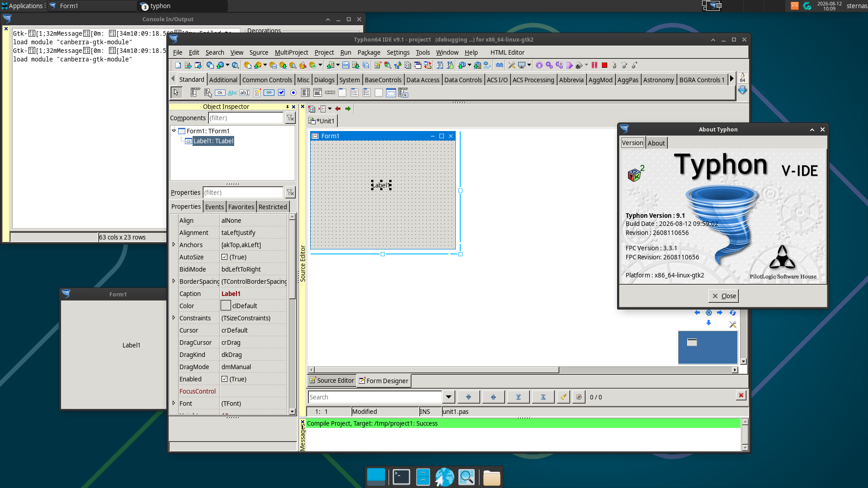Click the Components filter input field
The width and height of the screenshot is (868, 488).
pyautogui.click(x=246, y=118)
